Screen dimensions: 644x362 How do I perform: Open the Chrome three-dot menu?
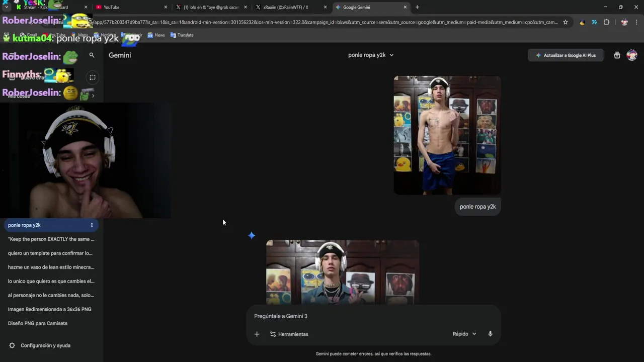pos(636,22)
